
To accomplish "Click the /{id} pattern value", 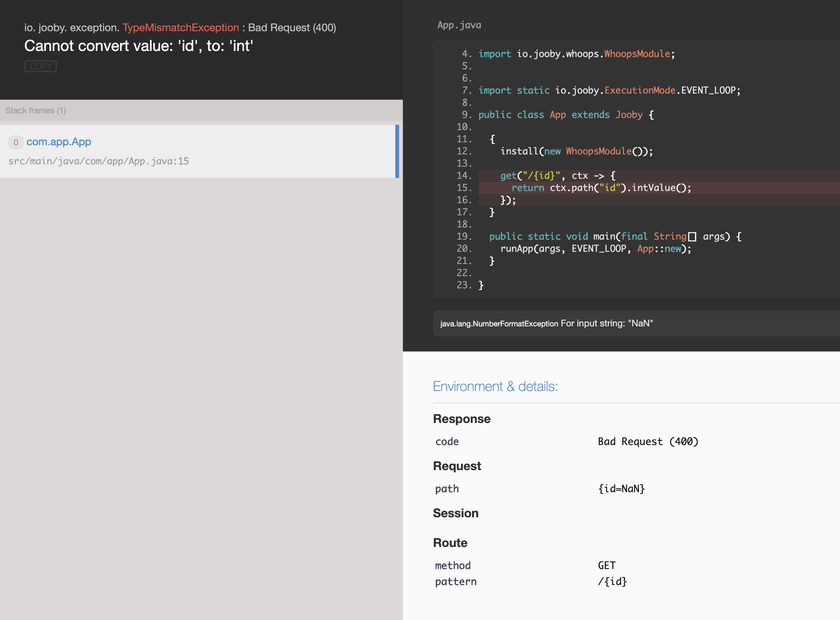I will coord(612,582).
